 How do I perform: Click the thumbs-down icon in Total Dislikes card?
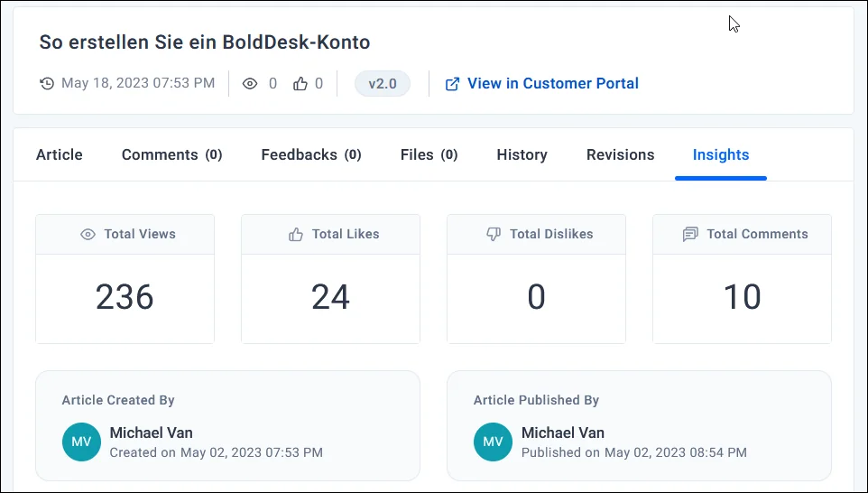coord(494,235)
